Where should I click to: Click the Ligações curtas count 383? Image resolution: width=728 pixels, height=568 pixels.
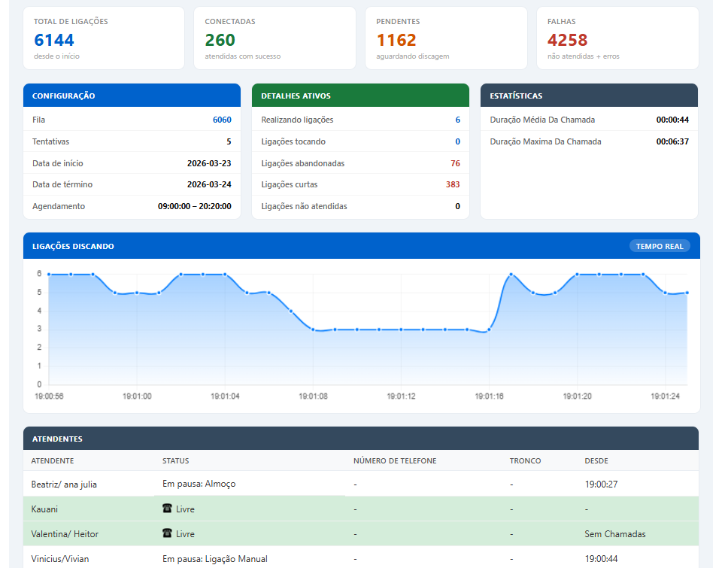point(452,185)
